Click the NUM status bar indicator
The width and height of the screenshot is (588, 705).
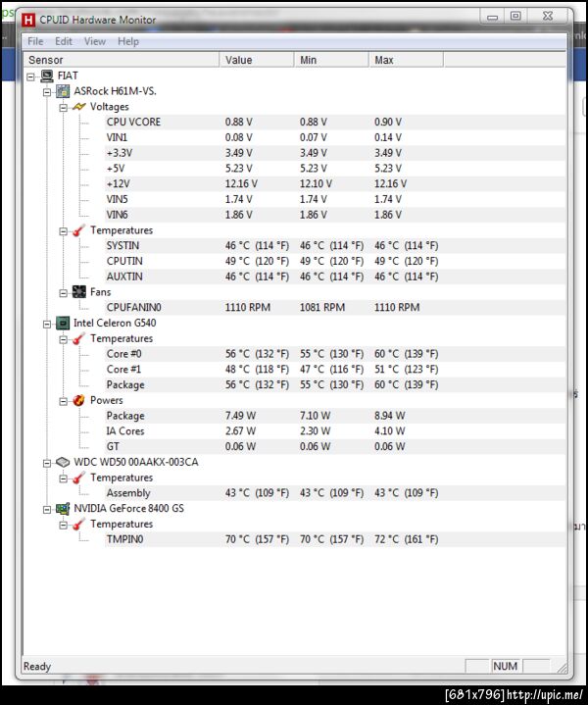pyautogui.click(x=506, y=666)
